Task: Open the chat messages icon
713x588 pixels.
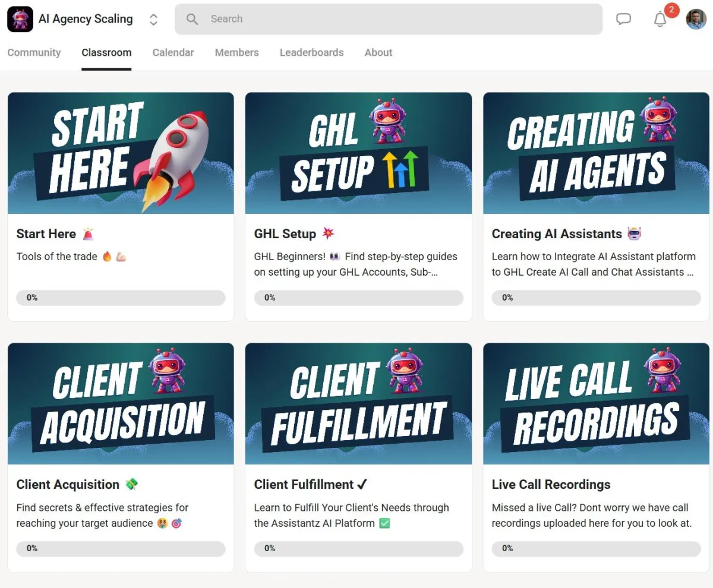Action: coord(623,19)
